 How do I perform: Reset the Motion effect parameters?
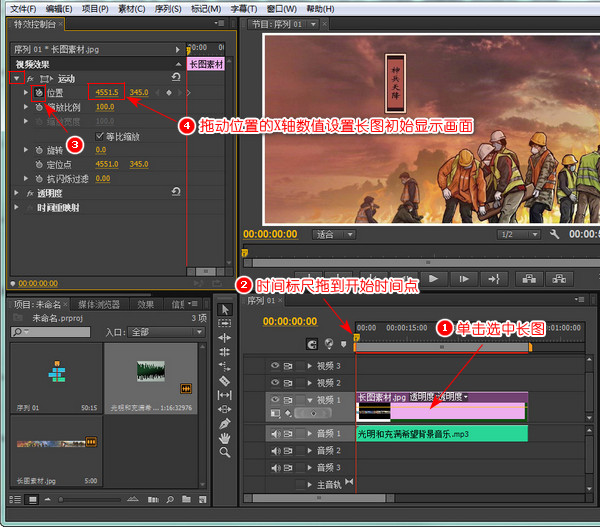point(176,78)
